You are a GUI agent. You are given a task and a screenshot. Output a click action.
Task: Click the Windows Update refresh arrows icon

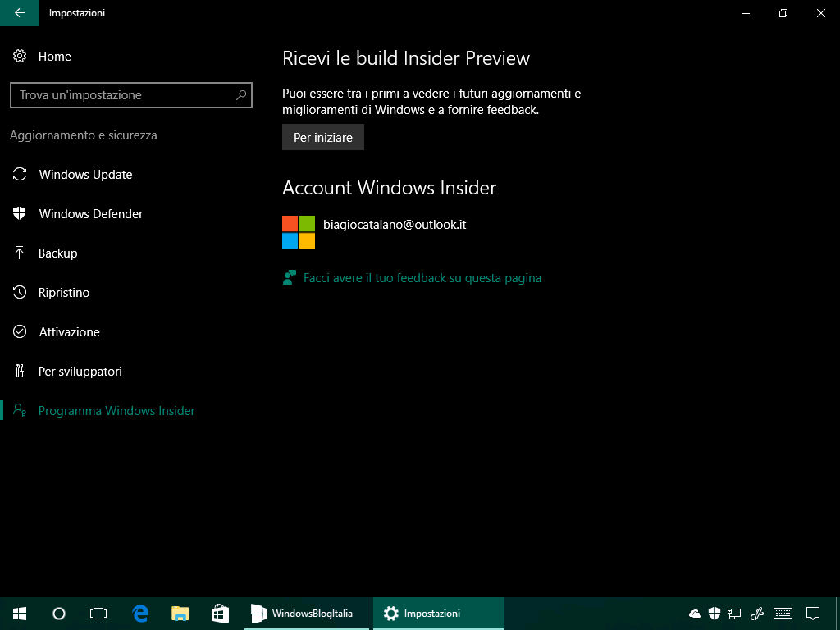coord(20,174)
